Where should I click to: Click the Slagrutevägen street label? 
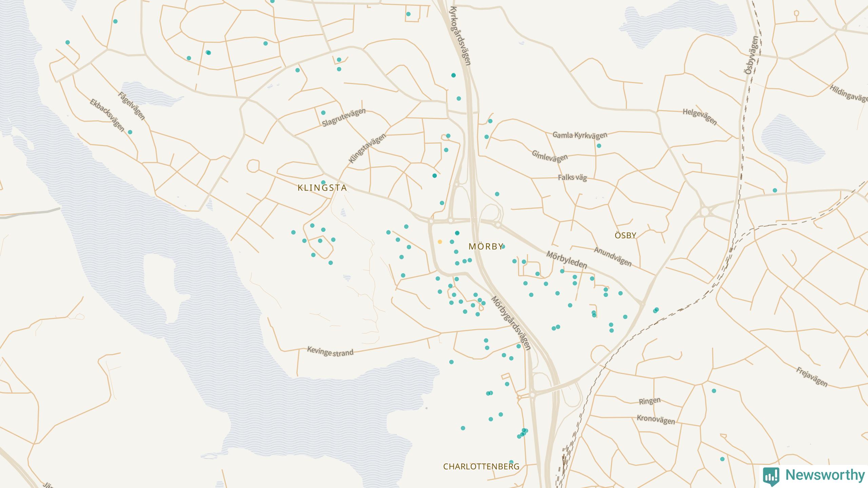(344, 117)
